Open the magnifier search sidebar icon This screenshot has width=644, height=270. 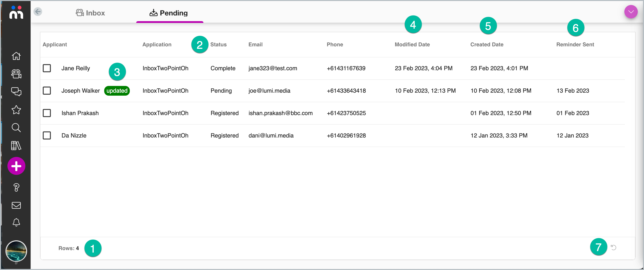(16, 128)
